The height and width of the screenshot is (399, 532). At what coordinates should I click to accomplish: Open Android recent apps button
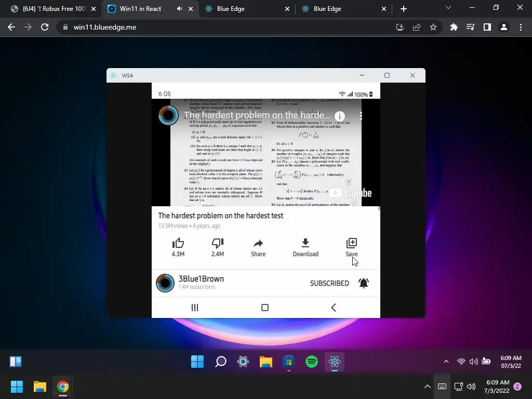coord(195,308)
